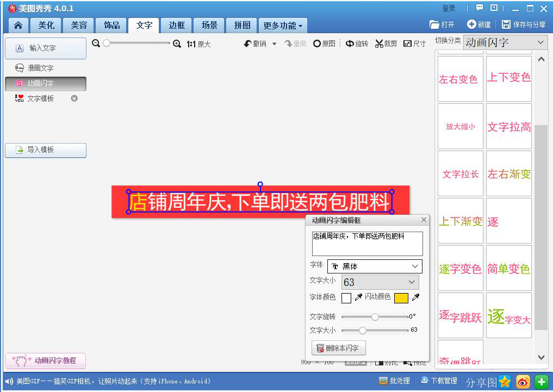This screenshot has height=392, width=553.
Task: Adjust the 文字旋转 slider handle
Action: 375,316
